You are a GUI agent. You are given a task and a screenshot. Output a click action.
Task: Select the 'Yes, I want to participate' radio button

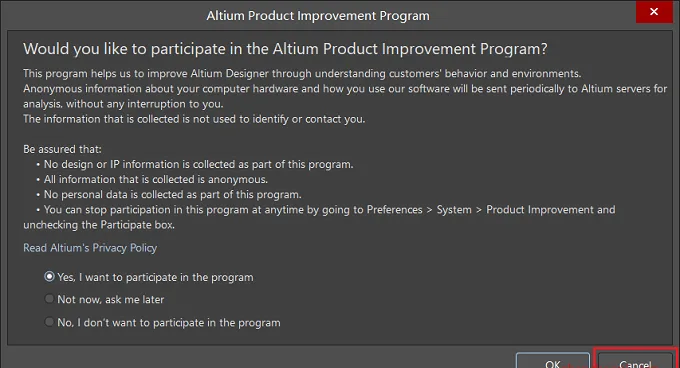click(x=49, y=277)
